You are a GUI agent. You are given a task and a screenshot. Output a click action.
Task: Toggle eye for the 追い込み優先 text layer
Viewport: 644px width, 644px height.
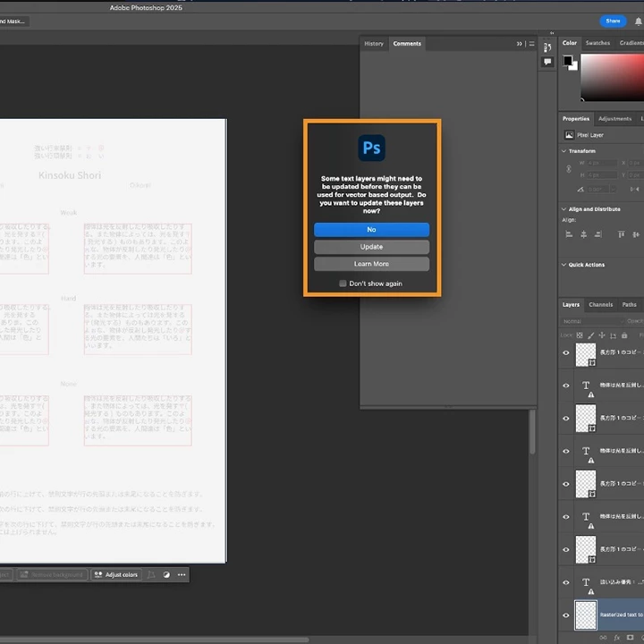[x=566, y=582]
